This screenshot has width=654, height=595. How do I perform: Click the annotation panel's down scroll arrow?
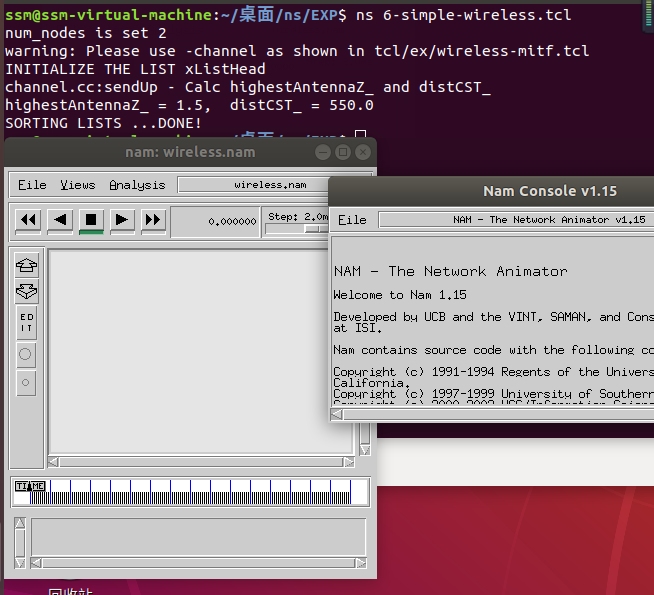[20, 563]
